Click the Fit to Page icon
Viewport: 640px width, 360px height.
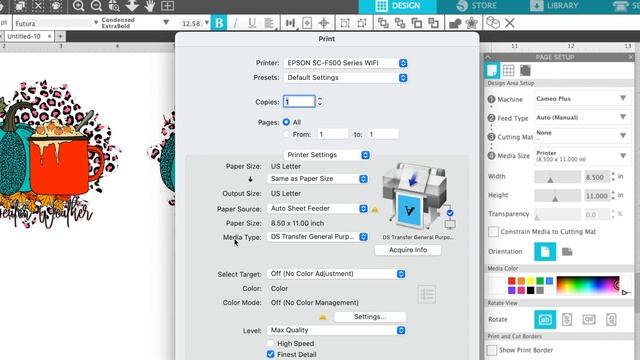click(167, 6)
